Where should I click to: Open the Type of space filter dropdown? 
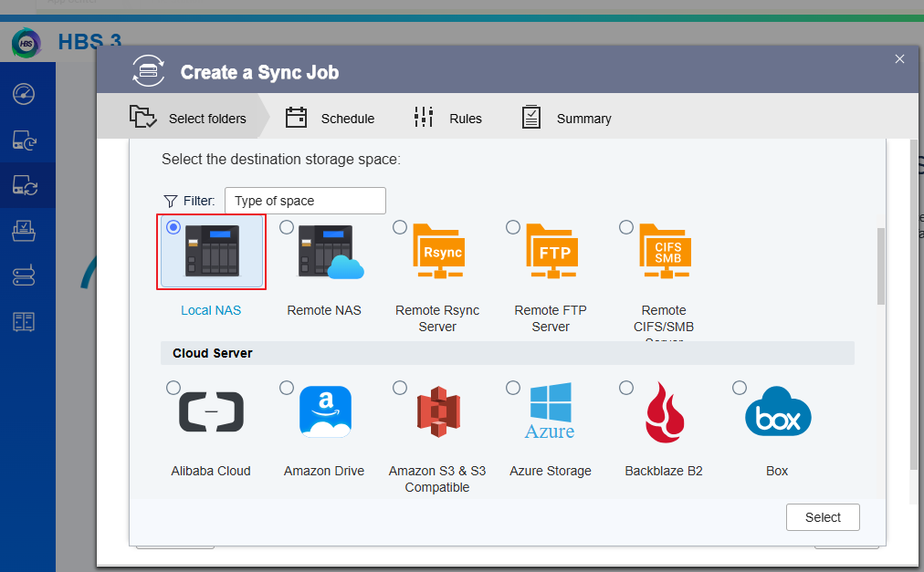305,201
